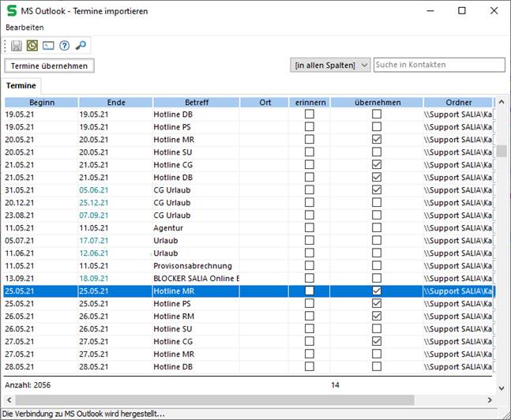Click the vertical scrollbar down arrow

[501, 388]
